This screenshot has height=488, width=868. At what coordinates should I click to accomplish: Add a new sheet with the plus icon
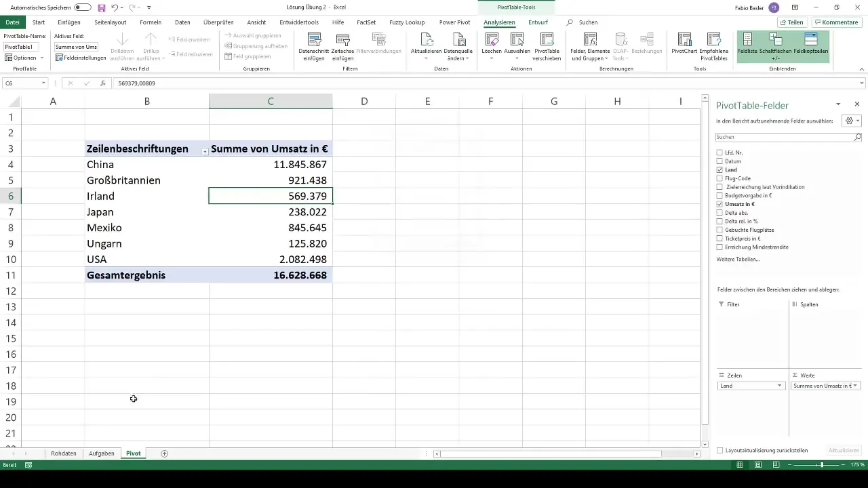tap(164, 453)
